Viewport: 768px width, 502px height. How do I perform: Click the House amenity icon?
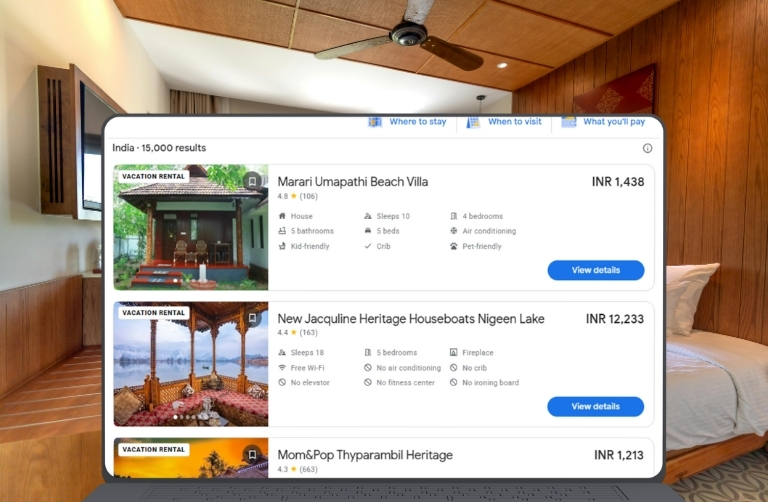point(282,216)
